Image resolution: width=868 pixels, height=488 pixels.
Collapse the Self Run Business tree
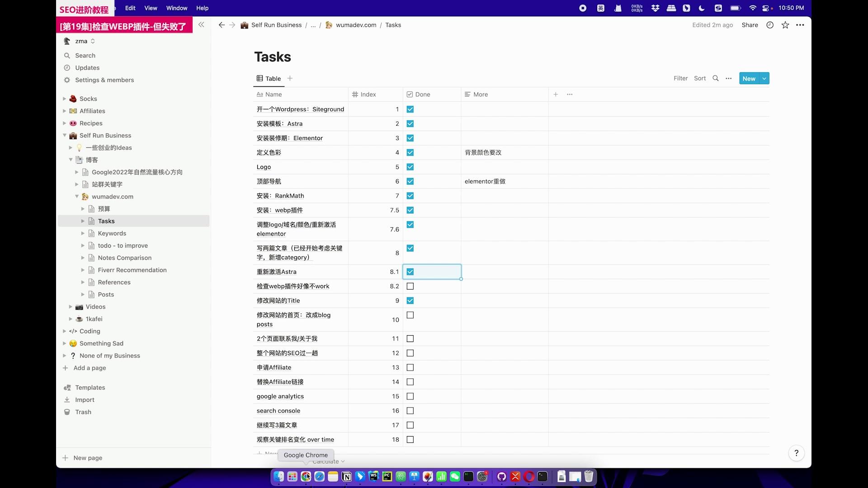point(64,135)
